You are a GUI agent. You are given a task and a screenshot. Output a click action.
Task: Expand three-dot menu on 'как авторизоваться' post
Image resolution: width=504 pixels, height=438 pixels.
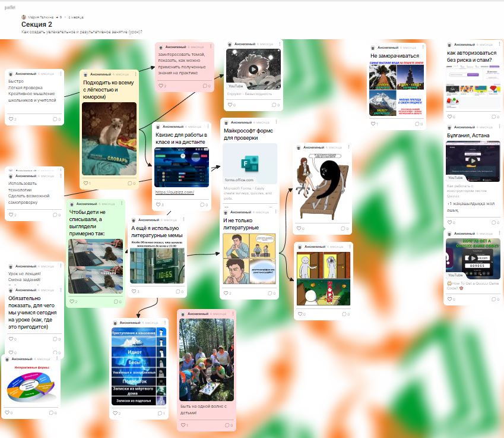pyautogui.click(x=498, y=45)
